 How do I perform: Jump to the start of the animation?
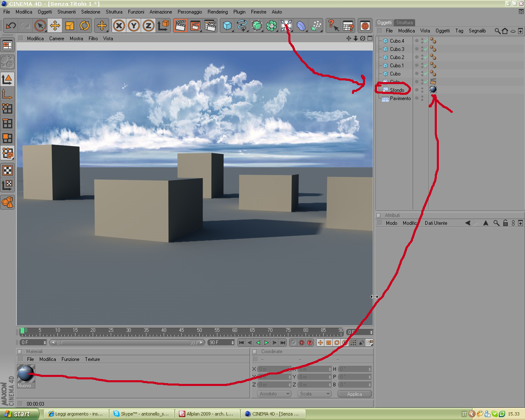(242, 342)
